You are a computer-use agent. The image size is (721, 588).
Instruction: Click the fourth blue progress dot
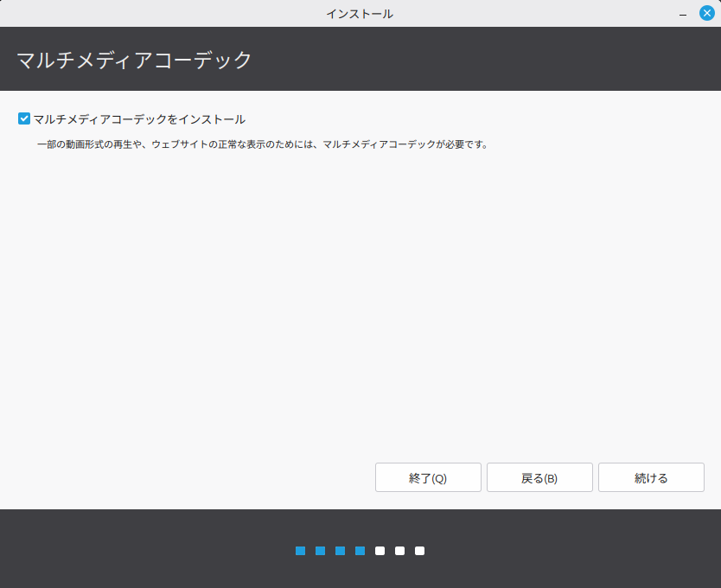360,551
